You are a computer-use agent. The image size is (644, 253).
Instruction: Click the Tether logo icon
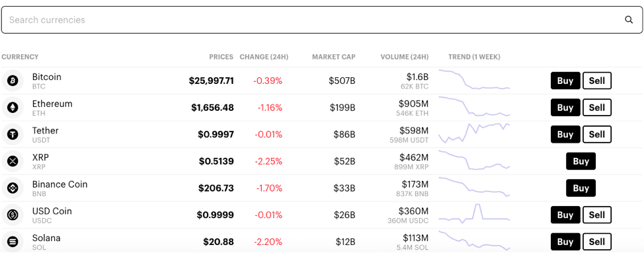pyautogui.click(x=13, y=135)
